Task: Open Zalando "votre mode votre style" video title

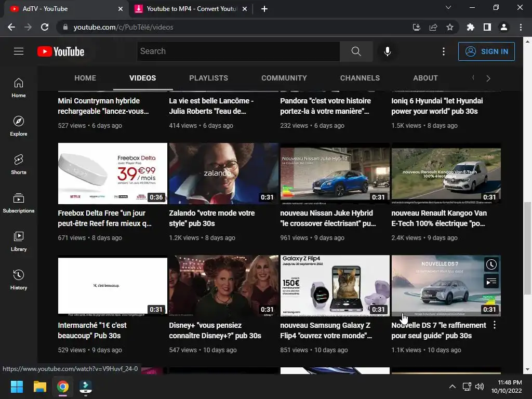Action: [x=212, y=218]
